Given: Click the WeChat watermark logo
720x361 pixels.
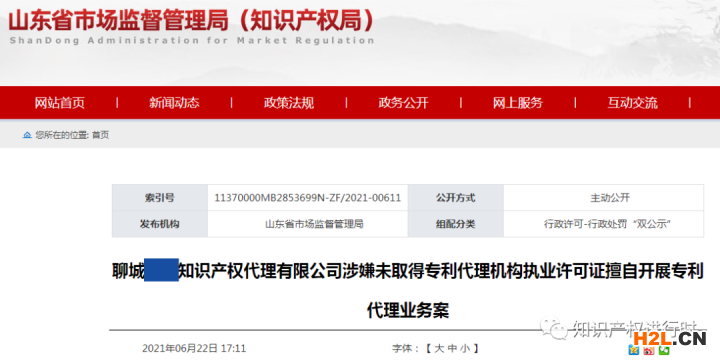Looking at the screenshot, I should [x=553, y=329].
